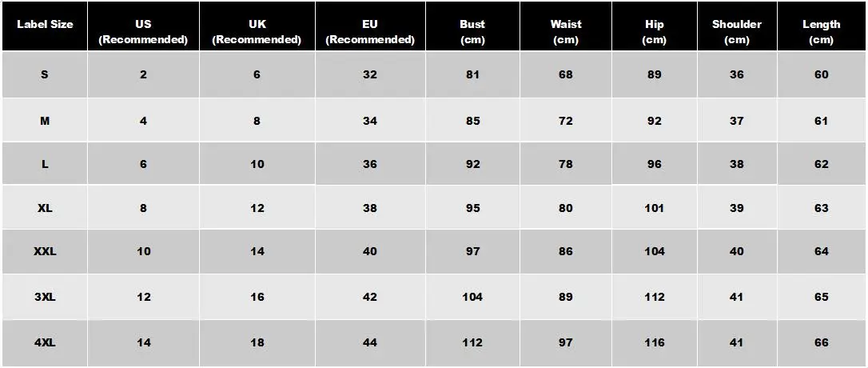868x368 pixels.
Task: Click the bust value 85 for size M
Action: [472, 121]
